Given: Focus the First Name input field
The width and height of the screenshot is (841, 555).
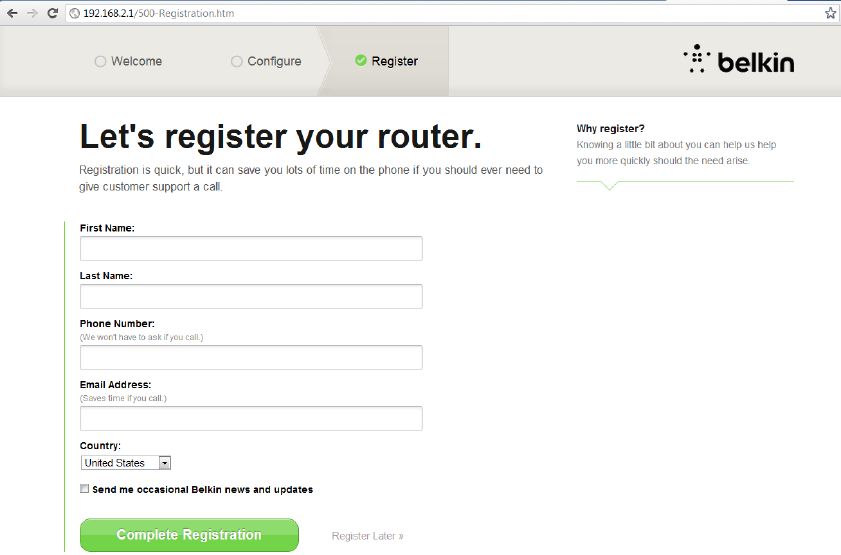Looking at the screenshot, I should (x=251, y=248).
